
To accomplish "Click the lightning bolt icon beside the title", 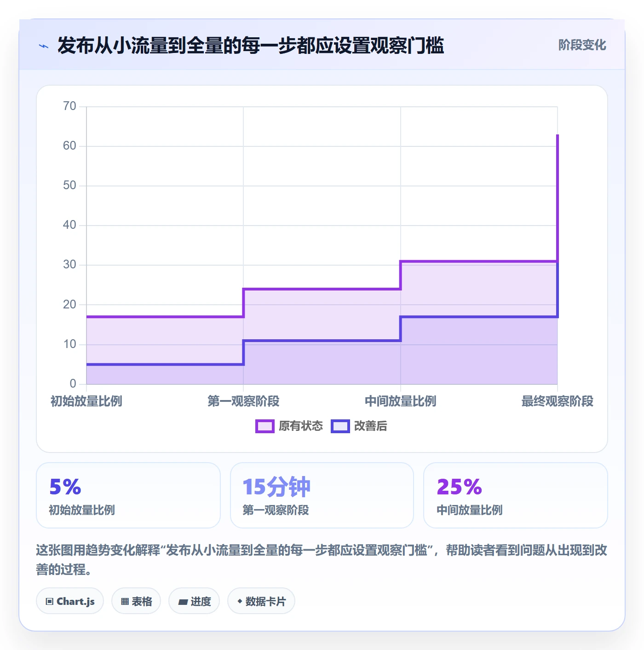I will click(x=44, y=46).
